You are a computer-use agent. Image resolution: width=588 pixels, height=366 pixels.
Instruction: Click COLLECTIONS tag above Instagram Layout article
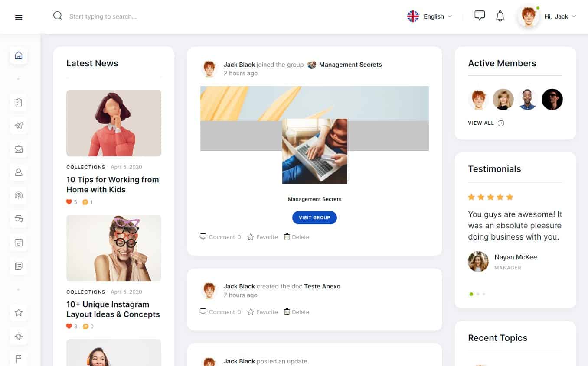[86, 292]
